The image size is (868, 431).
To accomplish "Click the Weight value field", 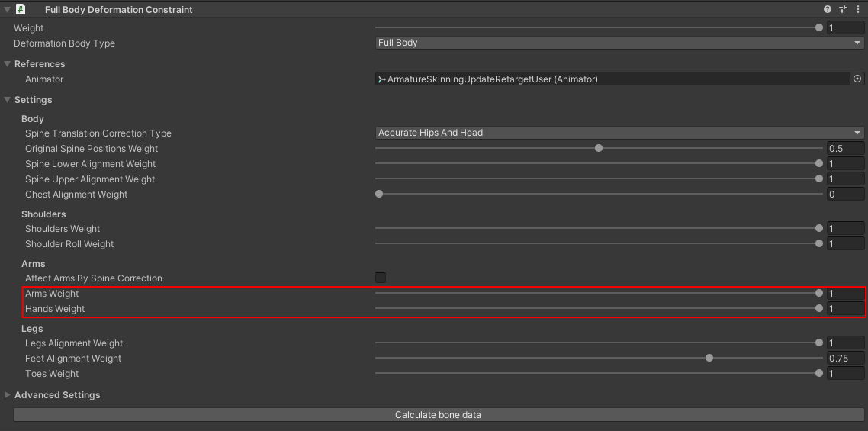I will point(845,27).
